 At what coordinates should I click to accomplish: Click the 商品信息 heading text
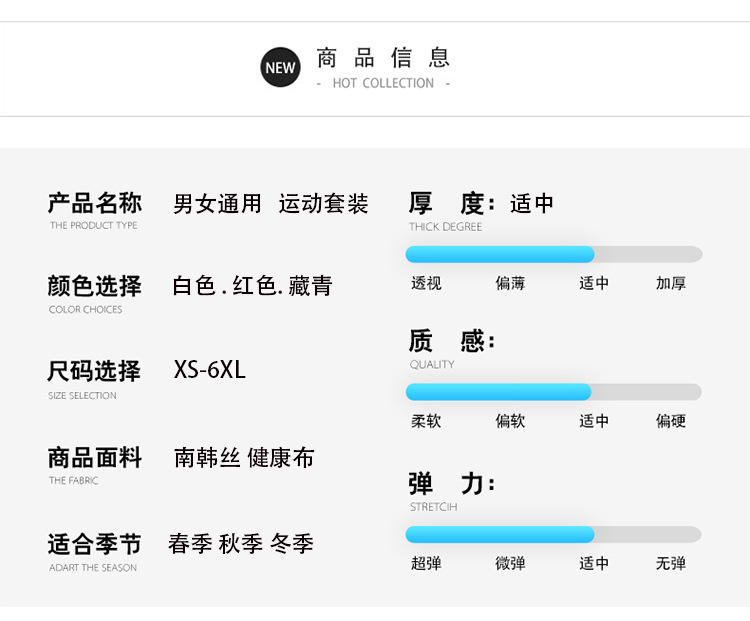coord(384,57)
